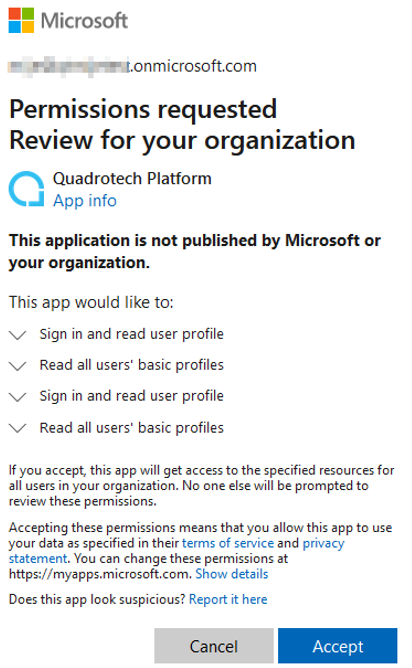Viewport: 412px width, 668px height.
Task: Expand the first Sign in and read user profile chevron
Action: (18, 335)
